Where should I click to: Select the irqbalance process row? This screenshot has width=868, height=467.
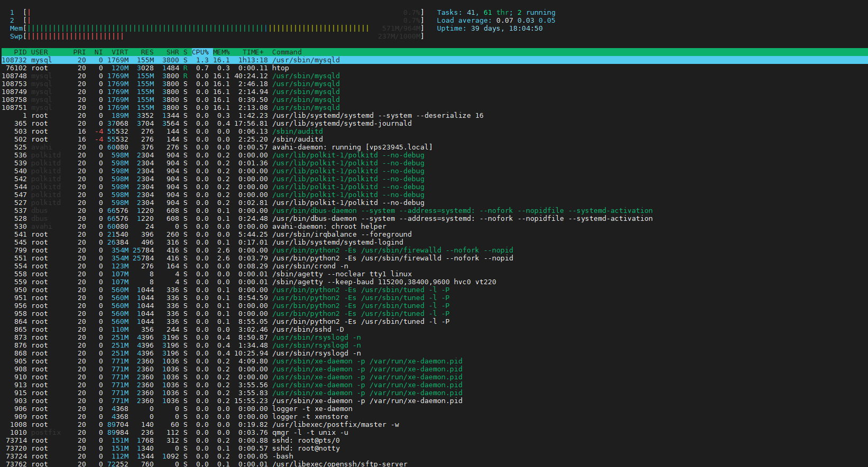(x=434, y=235)
